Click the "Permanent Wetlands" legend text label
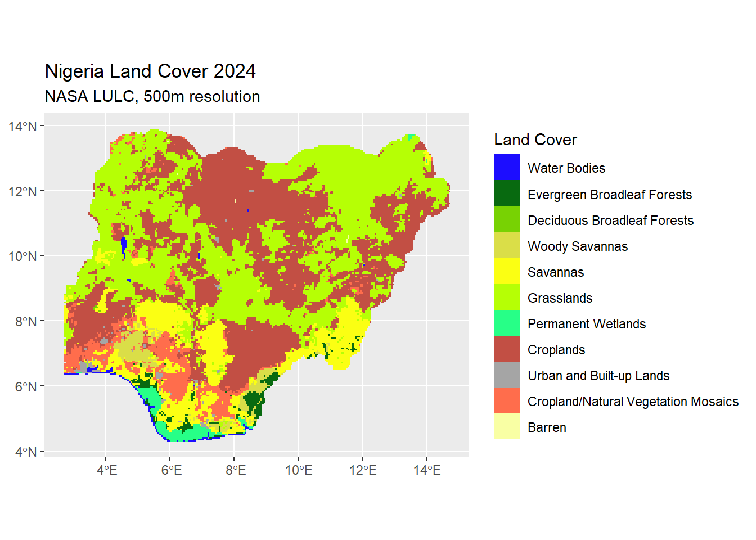 (x=586, y=324)
